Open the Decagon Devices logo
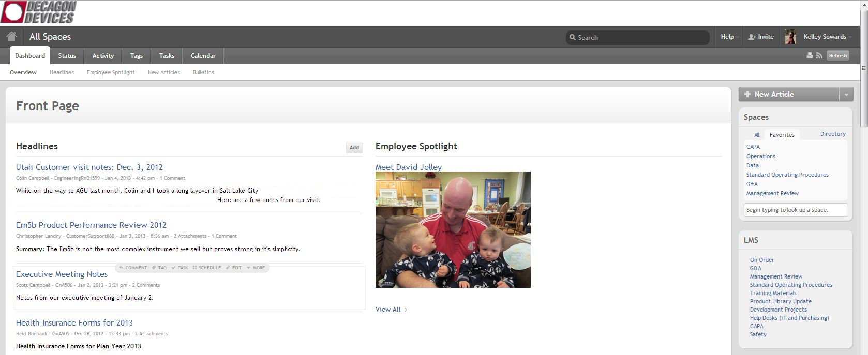The height and width of the screenshot is (355, 868). coord(39,12)
